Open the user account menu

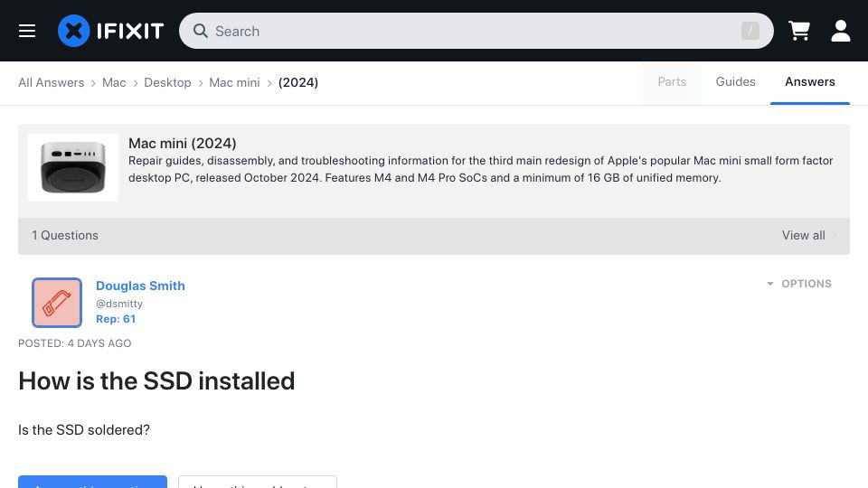point(840,31)
